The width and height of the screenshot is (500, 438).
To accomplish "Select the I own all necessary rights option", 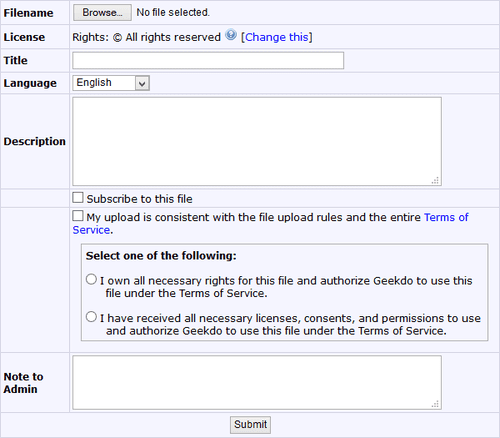I will click(x=91, y=279).
